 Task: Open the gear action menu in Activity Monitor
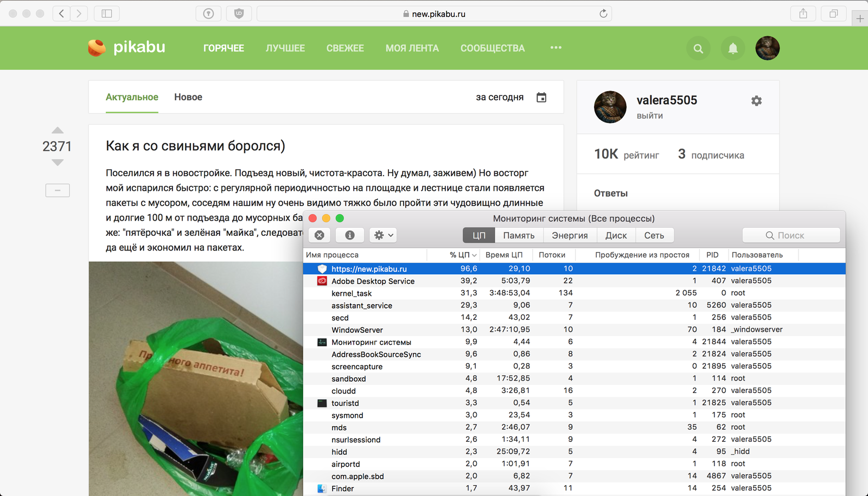[383, 235]
